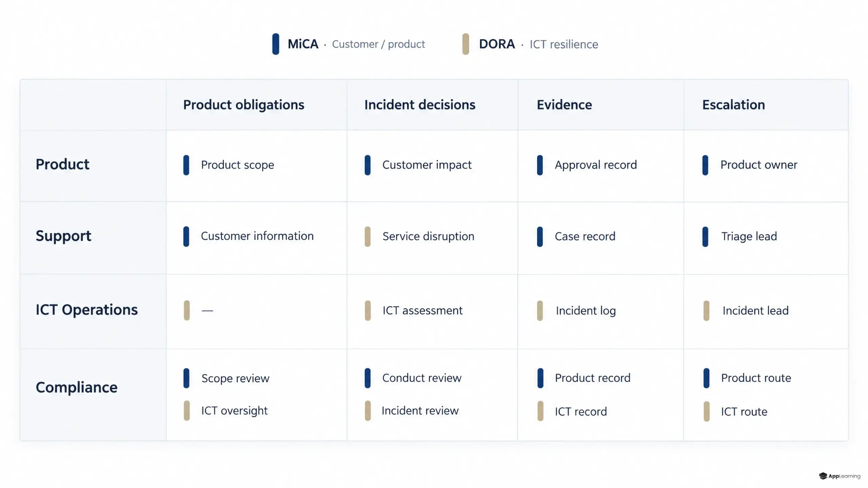The width and height of the screenshot is (868, 488).
Task: Click the 'Incident log' cell text
Action: coord(585,311)
